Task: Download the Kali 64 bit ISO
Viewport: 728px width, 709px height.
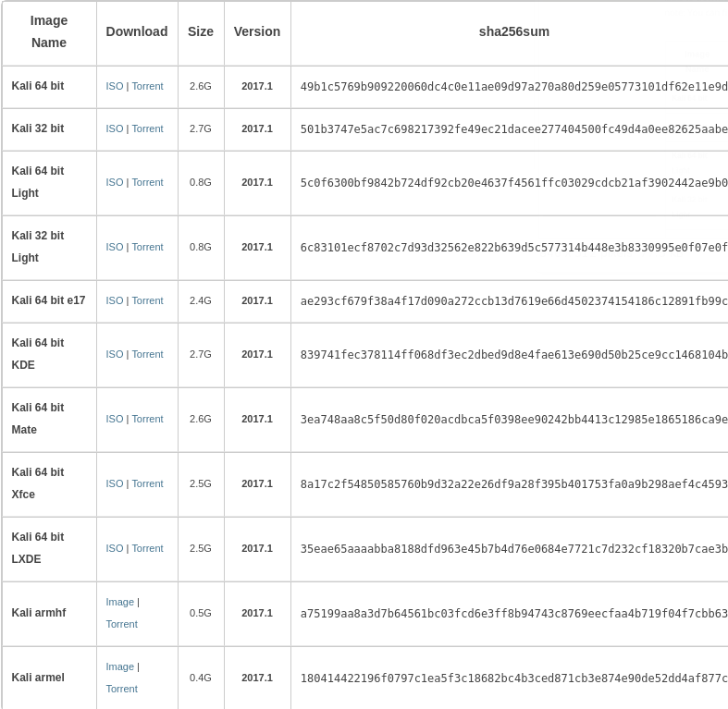Action: [x=114, y=86]
